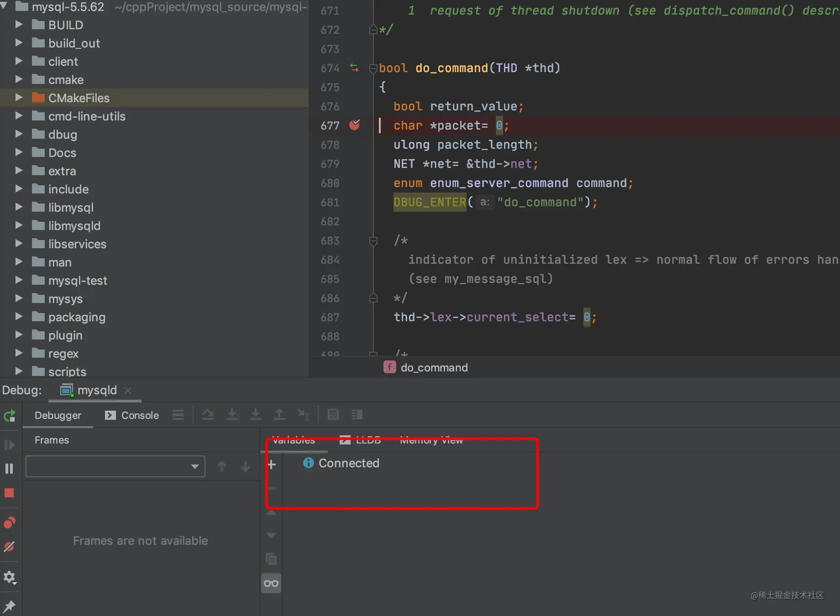Duplicate watch copy icon

coord(271,559)
